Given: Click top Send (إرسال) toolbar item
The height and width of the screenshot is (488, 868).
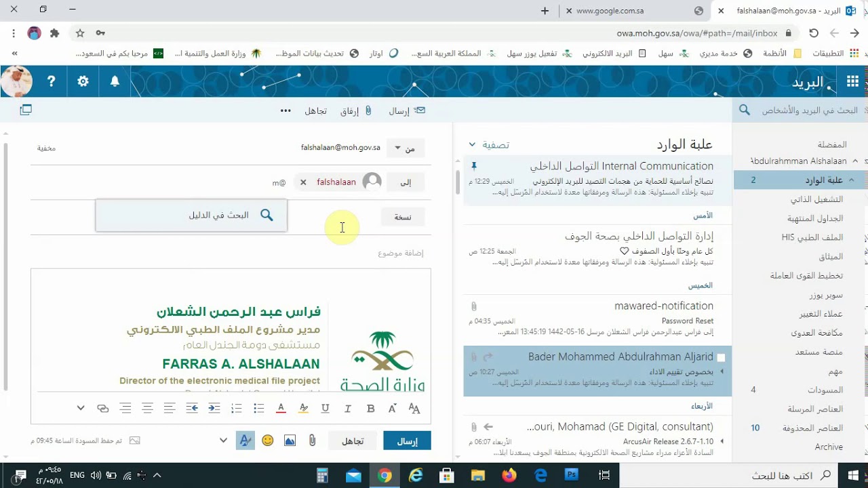Looking at the screenshot, I should click(x=408, y=110).
